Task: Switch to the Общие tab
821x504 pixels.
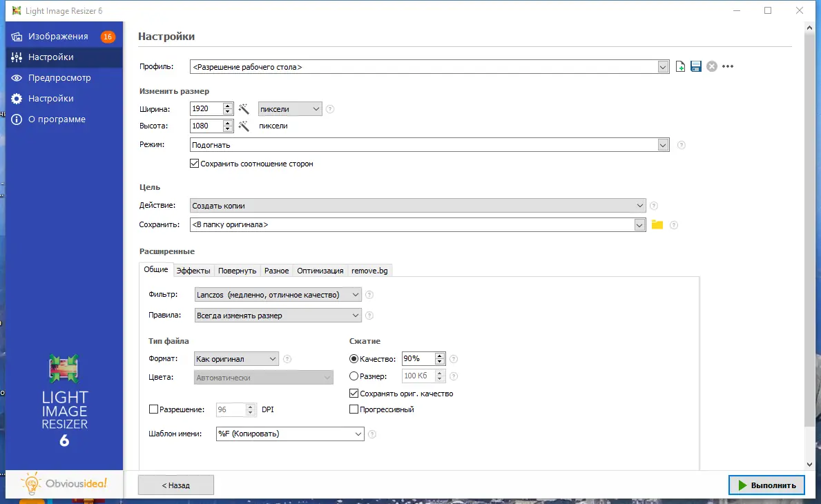Action: (x=156, y=269)
